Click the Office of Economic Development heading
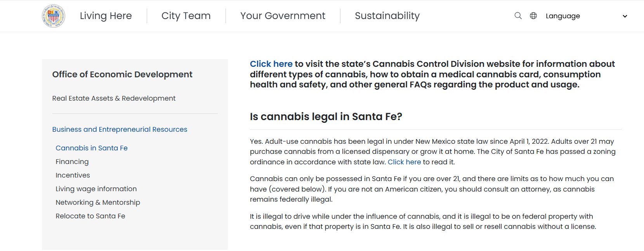The width and height of the screenshot is (644, 251). pos(122,74)
